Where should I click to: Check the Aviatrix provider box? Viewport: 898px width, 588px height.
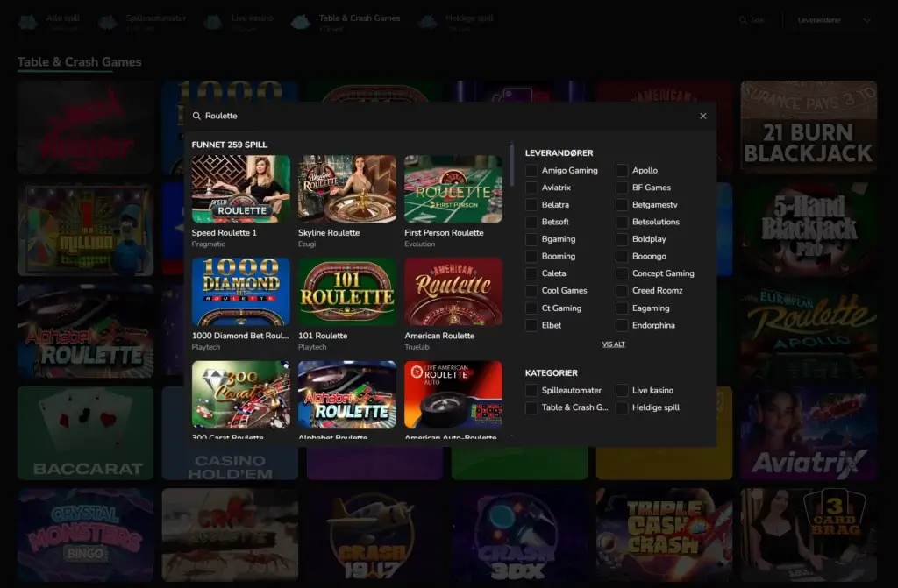[x=531, y=188]
